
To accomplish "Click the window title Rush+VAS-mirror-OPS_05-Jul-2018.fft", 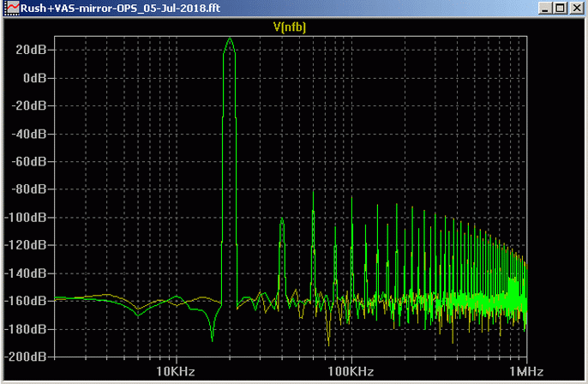I will tap(120, 8).
